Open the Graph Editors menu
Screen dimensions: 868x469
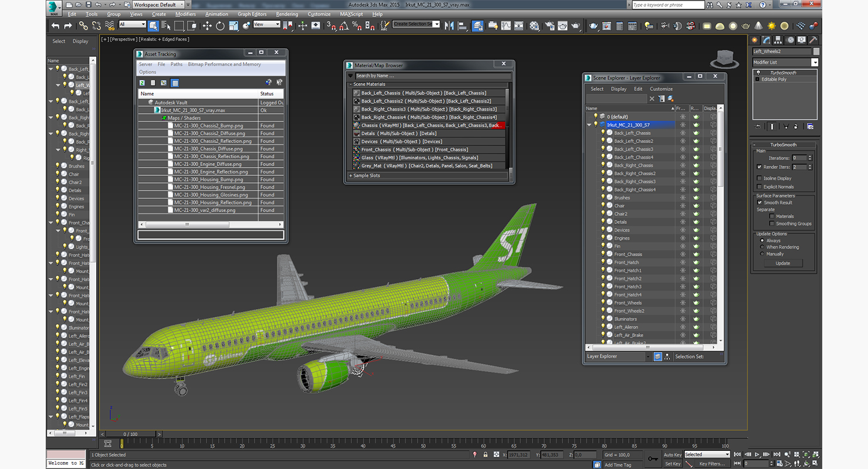252,14
